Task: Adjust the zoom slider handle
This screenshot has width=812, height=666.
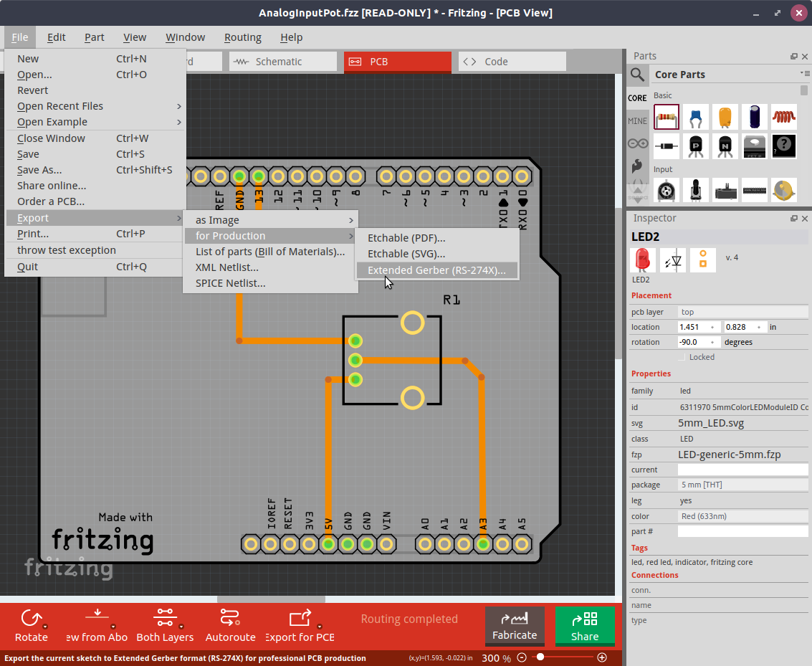Action: click(540, 657)
